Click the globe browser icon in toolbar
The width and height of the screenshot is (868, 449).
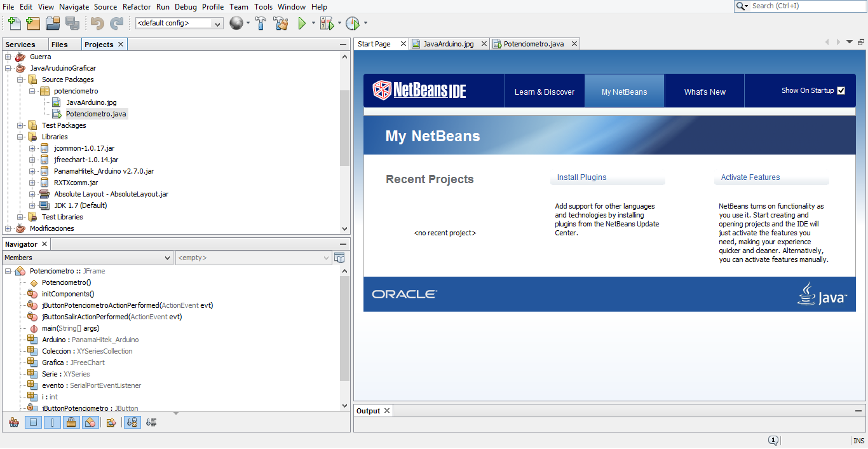point(236,24)
